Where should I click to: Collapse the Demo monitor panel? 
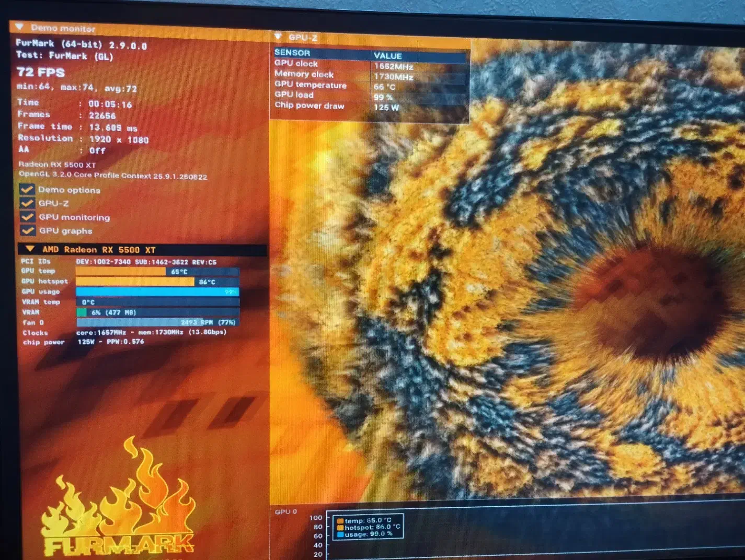tap(19, 27)
